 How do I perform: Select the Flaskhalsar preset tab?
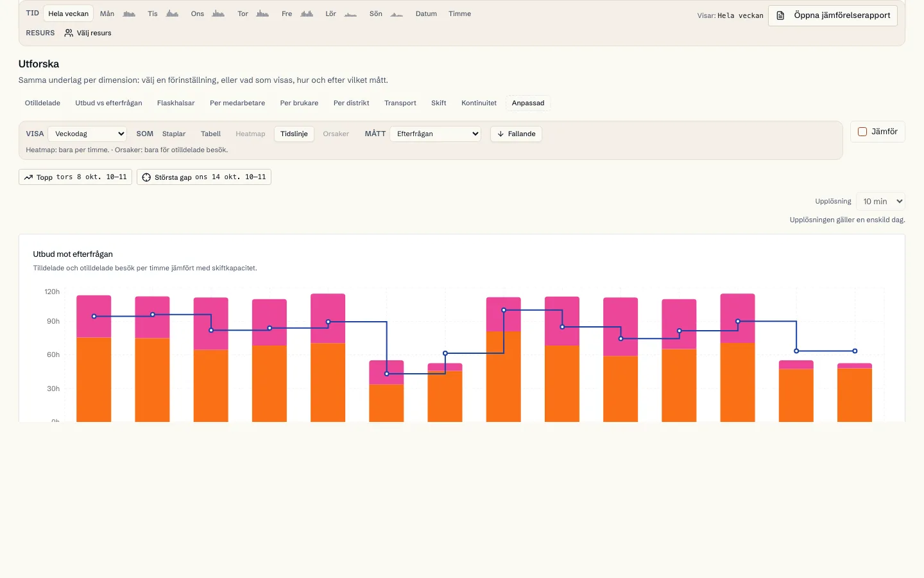click(x=176, y=103)
